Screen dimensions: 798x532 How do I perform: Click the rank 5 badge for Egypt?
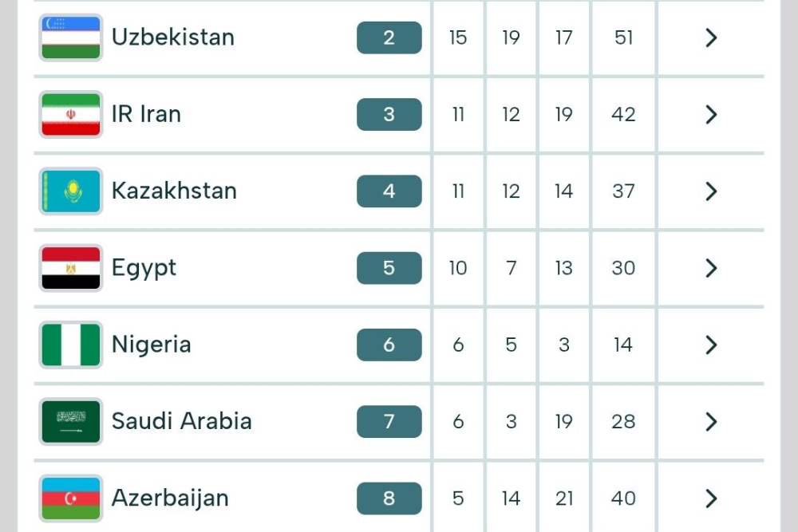click(389, 268)
